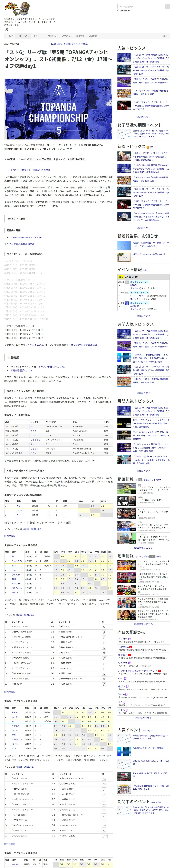Go to TOP in the navbar
The height and width of the screenshot is (868, 174).
coord(11,36)
